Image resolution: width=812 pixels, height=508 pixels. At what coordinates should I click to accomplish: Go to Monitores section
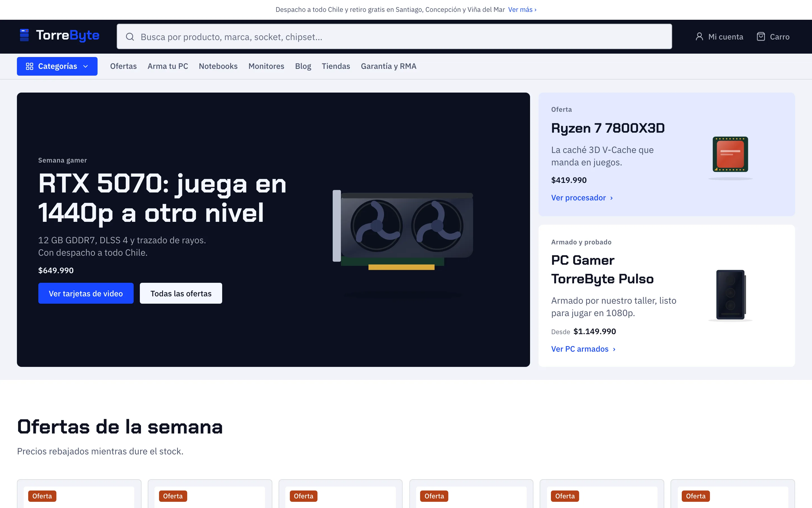(266, 66)
